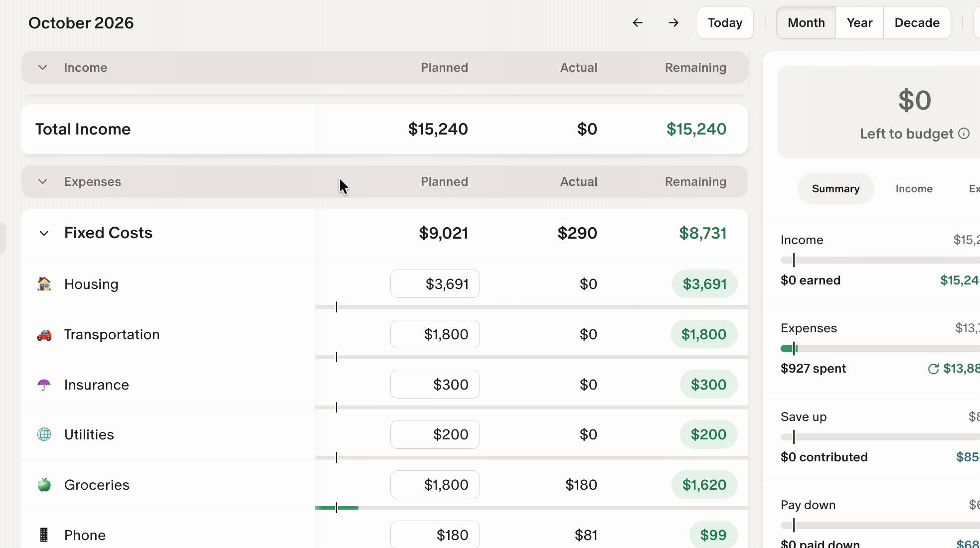Select the Income tab in side panel
The width and height of the screenshot is (980, 548).
914,189
